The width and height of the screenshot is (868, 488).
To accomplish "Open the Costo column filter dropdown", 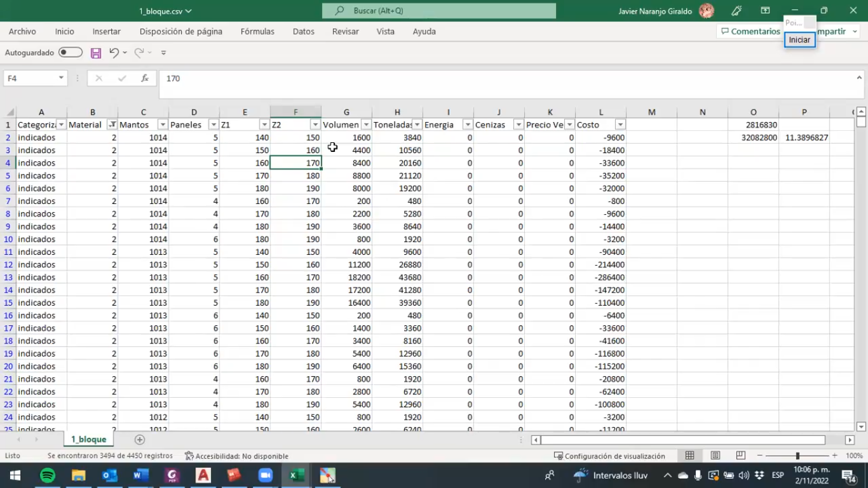I will pos(621,125).
